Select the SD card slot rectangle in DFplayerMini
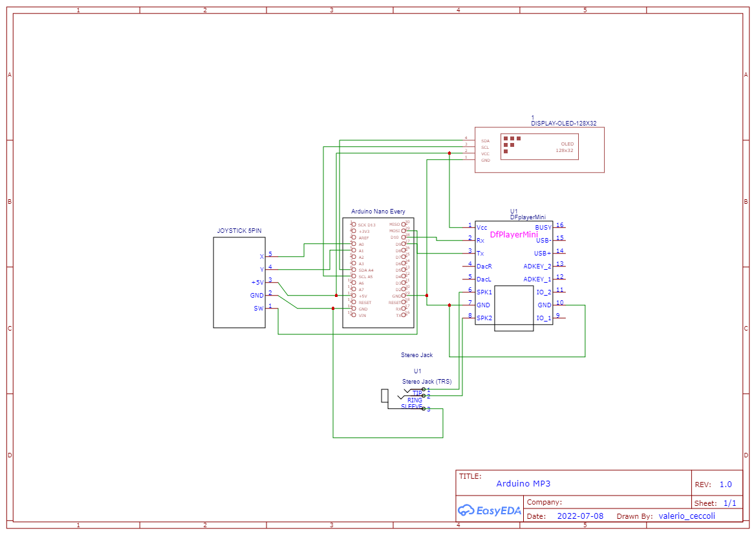 pyautogui.click(x=514, y=309)
